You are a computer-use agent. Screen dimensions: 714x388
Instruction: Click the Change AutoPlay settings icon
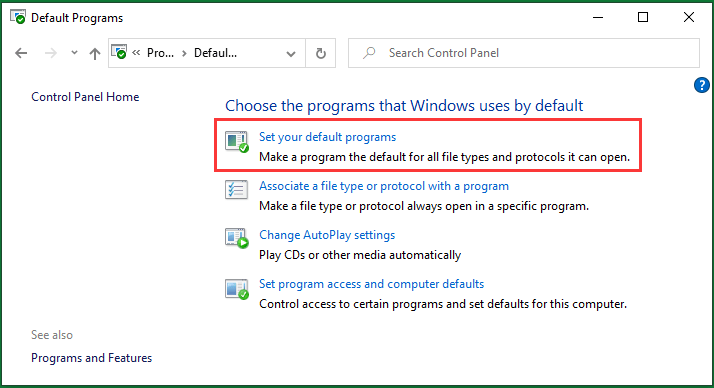coord(237,238)
